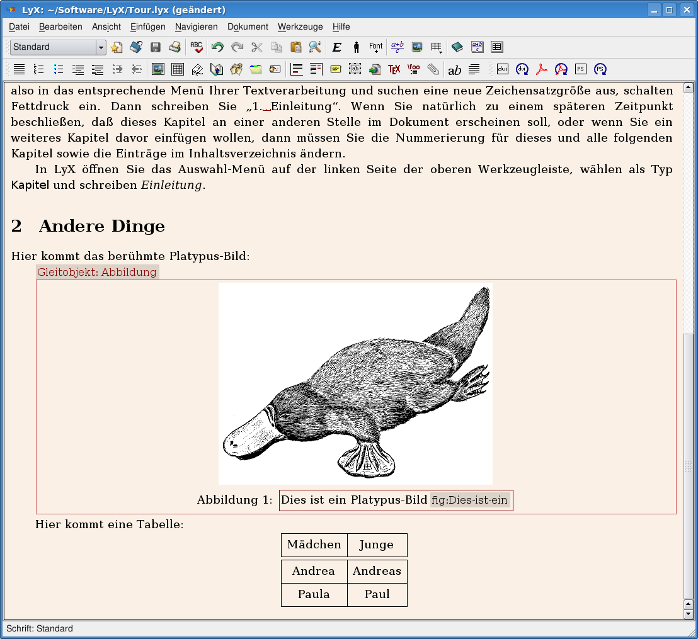Click the Print document icon
The height and width of the screenshot is (639, 698).
tap(174, 47)
